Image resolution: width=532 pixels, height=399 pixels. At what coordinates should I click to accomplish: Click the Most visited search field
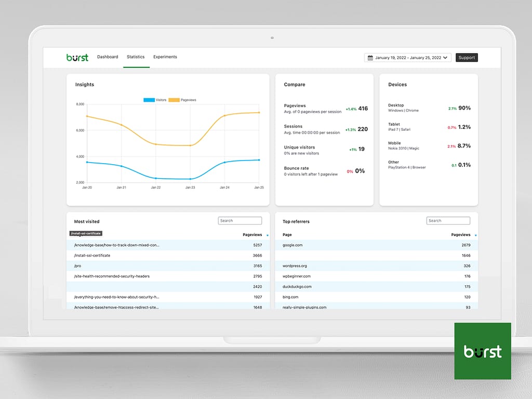pyautogui.click(x=240, y=220)
